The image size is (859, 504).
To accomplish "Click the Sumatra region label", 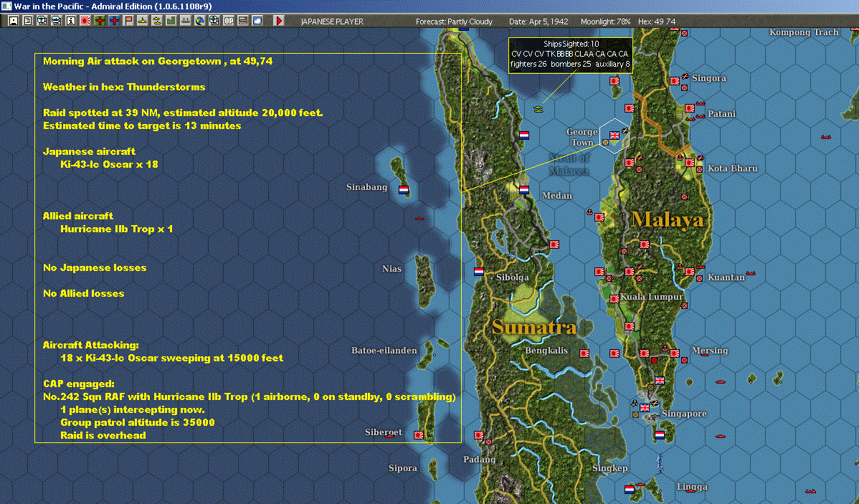I will coord(534,328).
